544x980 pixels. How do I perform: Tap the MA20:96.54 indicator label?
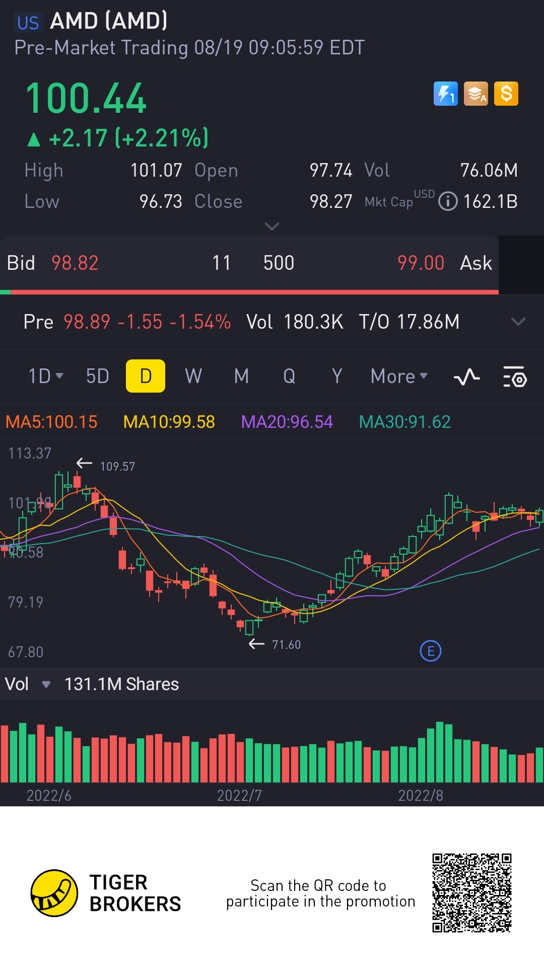click(x=287, y=422)
